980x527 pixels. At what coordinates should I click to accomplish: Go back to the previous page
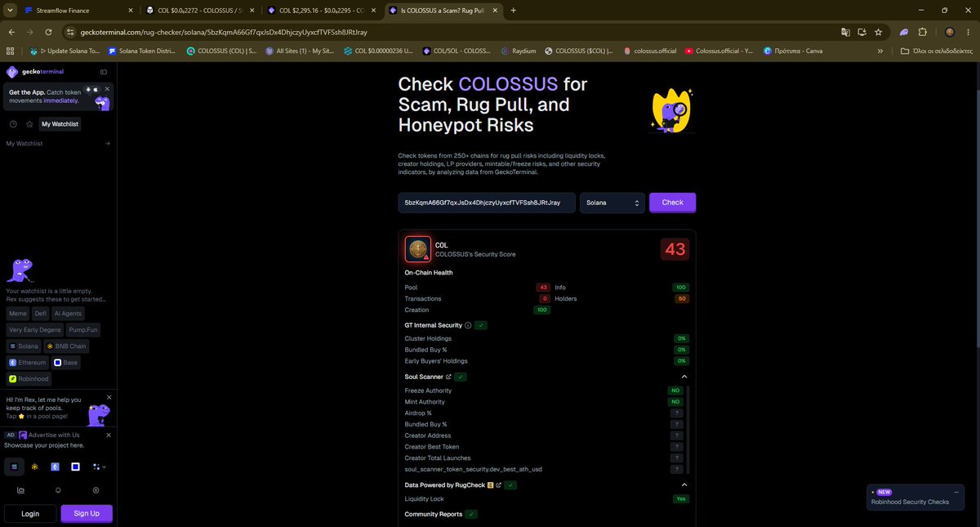tap(11, 32)
